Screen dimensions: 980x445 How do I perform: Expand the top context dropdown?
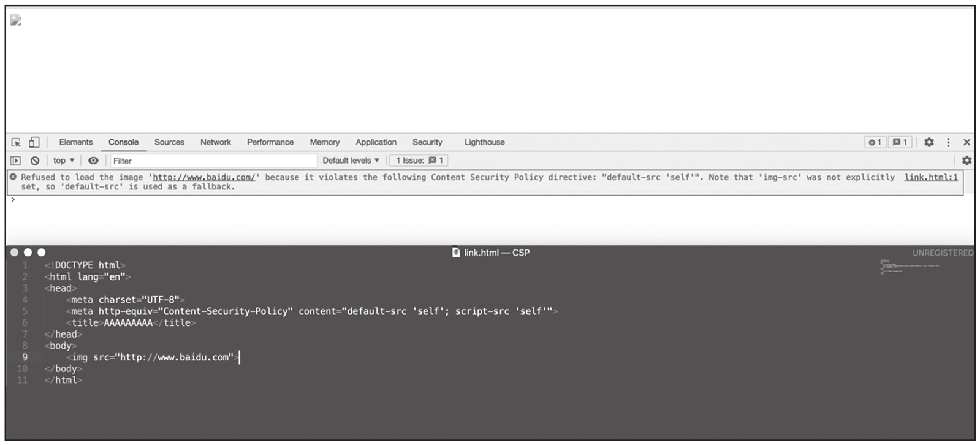coord(63,161)
